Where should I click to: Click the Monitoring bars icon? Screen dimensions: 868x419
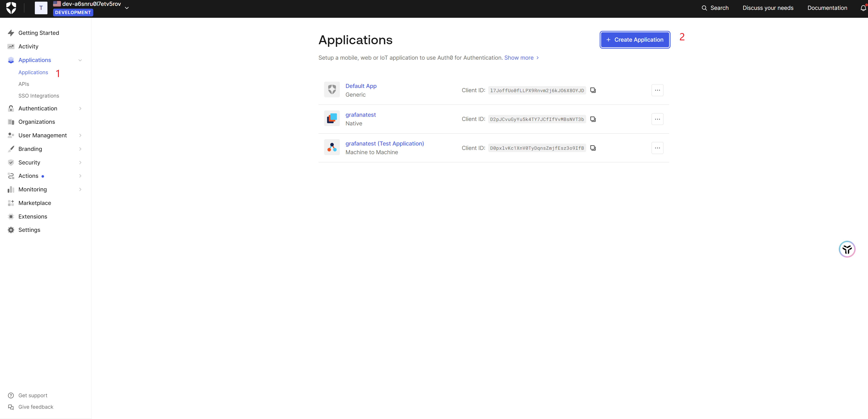pyautogui.click(x=11, y=189)
